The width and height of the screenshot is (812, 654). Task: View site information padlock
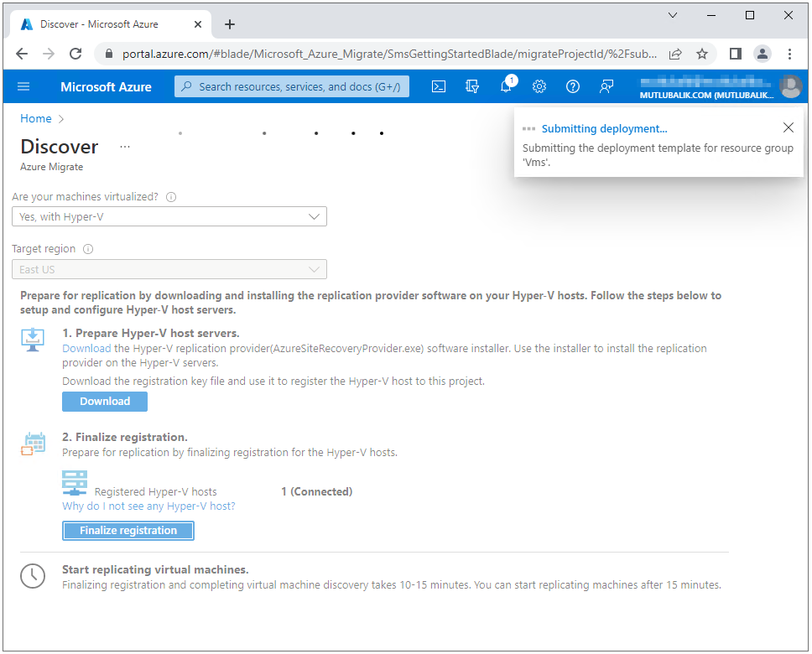109,54
